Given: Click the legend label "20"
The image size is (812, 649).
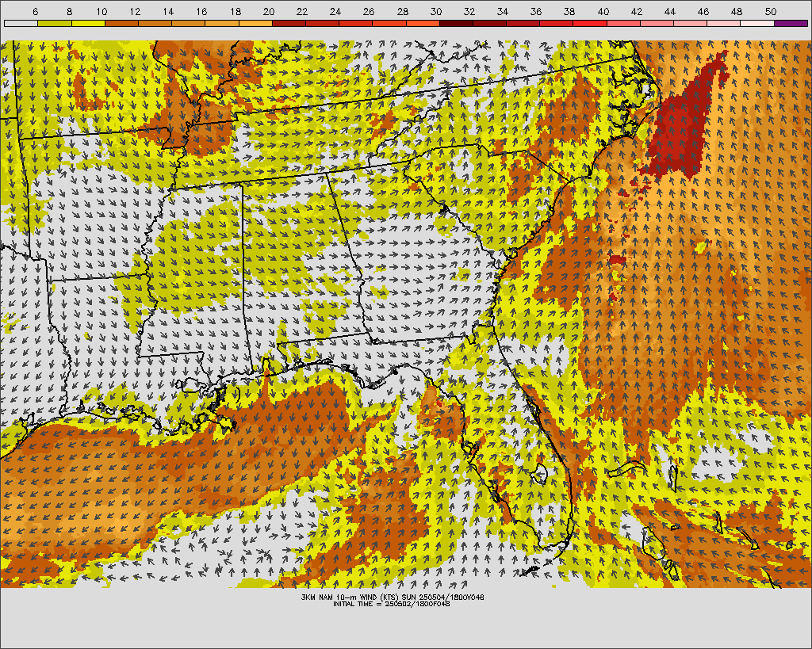Looking at the screenshot, I should click(x=268, y=11).
